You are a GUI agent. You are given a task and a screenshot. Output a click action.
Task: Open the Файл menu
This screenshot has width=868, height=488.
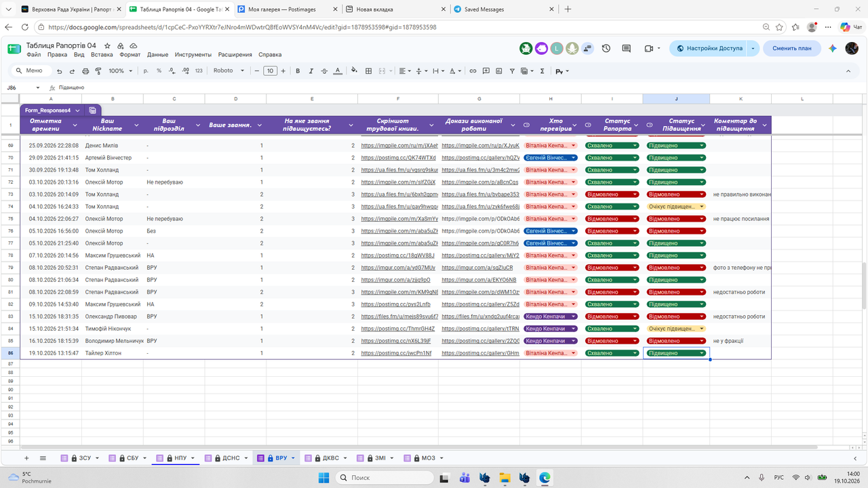[34, 55]
